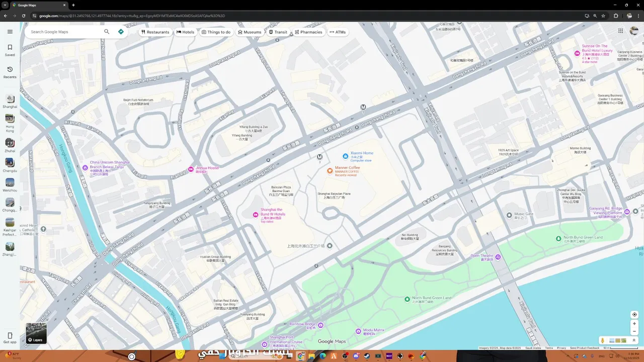This screenshot has height=362, width=644.
Task: Open the Google account avatar on map
Action: [634, 31]
